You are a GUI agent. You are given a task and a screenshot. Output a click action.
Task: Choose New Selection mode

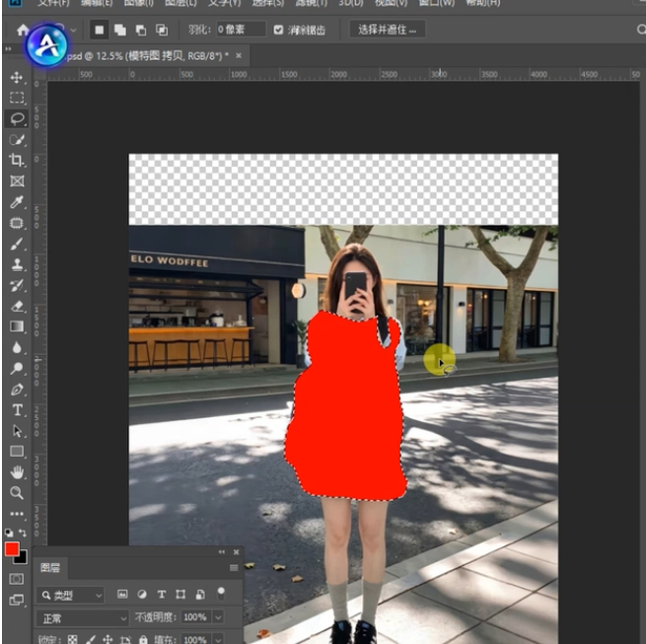(100, 30)
